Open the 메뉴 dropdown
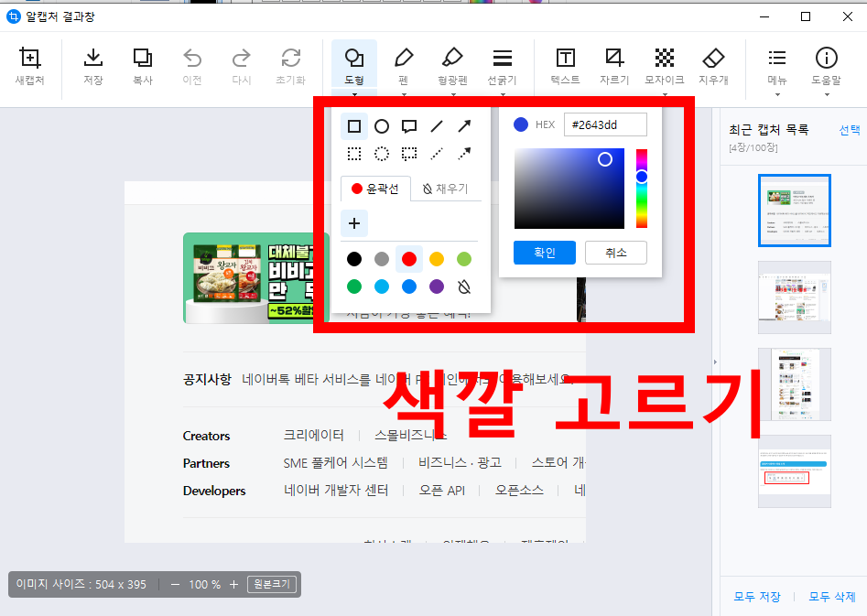 tap(775, 64)
